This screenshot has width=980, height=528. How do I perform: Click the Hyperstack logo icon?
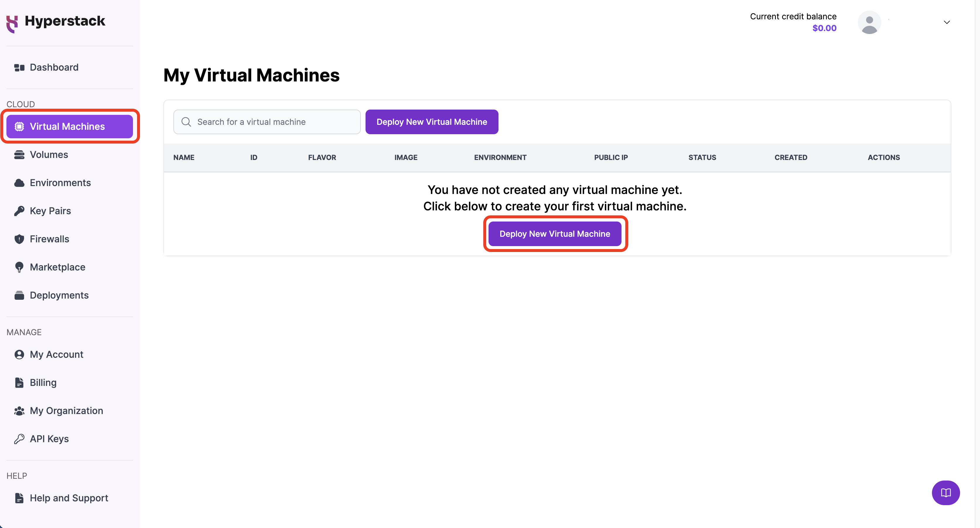pos(12,24)
